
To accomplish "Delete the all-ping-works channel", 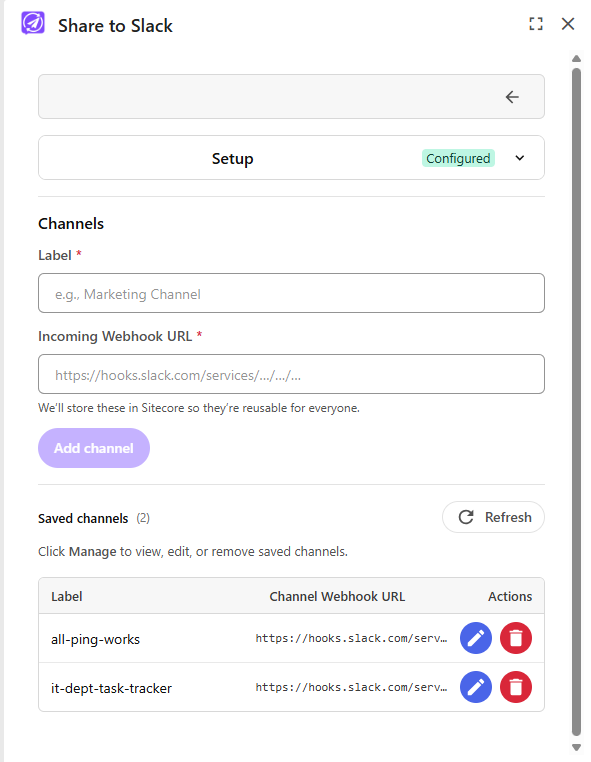I will [x=516, y=638].
